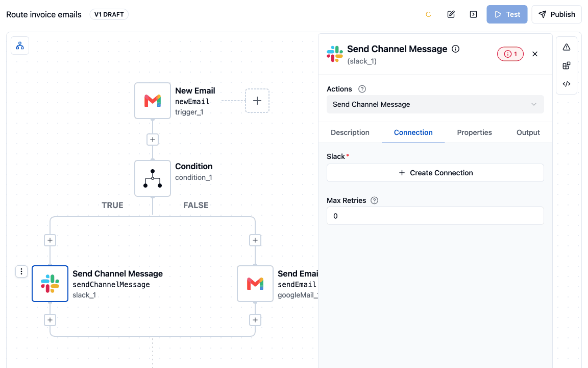Open the code editor icon in right sidebar

pos(567,84)
